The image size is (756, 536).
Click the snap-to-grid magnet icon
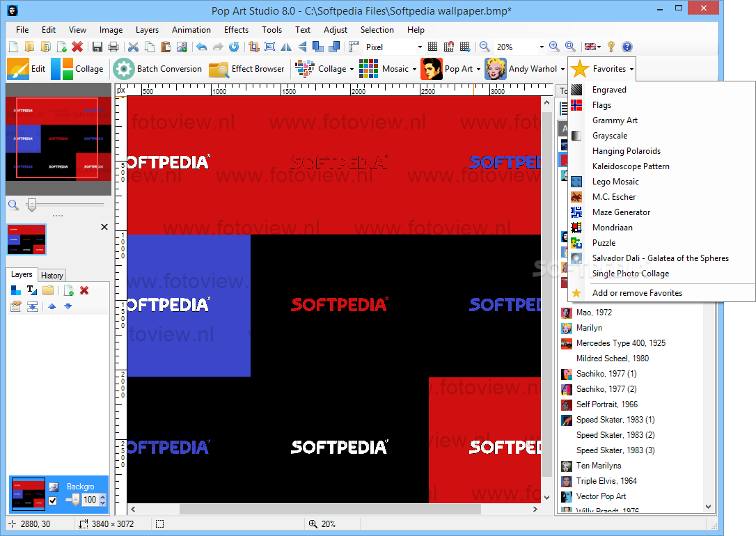click(x=449, y=47)
